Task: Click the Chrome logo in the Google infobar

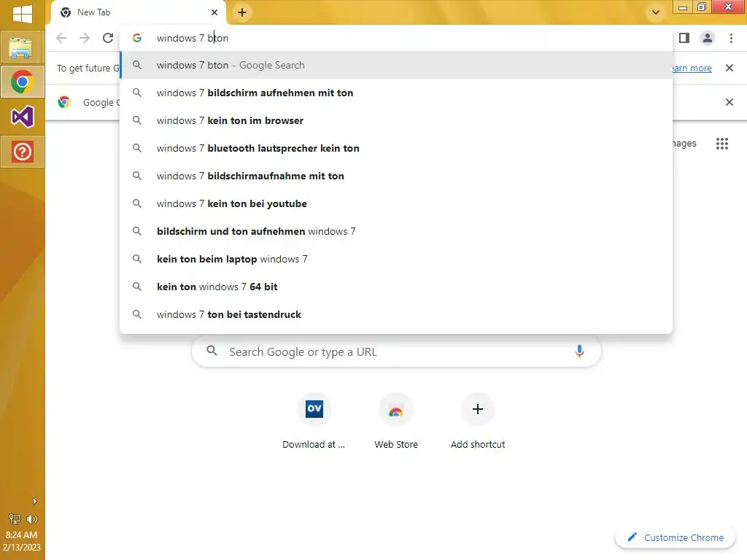Action: (x=64, y=102)
